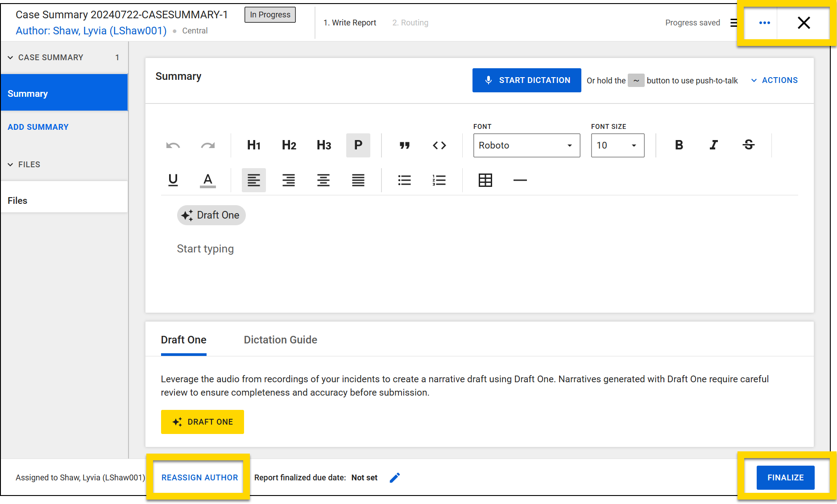Open the text color picker
837x504 pixels.
point(208,180)
